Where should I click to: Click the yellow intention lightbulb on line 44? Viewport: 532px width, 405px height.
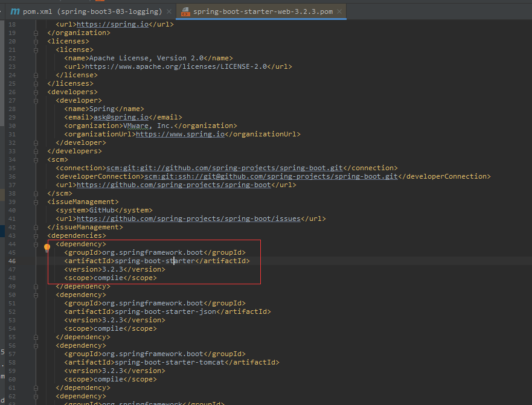47,247
